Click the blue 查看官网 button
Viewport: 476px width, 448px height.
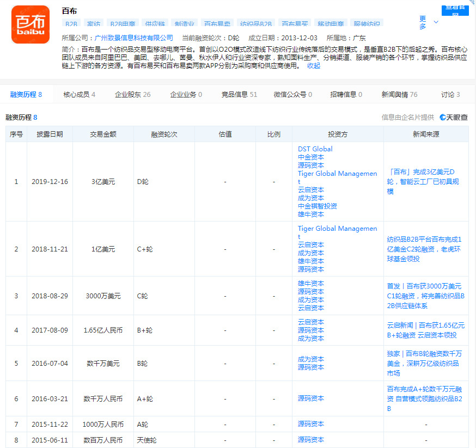pos(455,10)
